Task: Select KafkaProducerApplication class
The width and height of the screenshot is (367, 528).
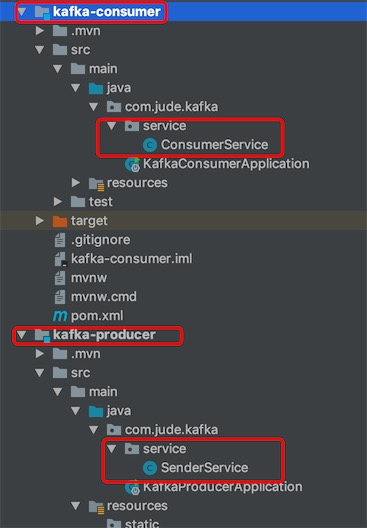Action: pos(223,487)
